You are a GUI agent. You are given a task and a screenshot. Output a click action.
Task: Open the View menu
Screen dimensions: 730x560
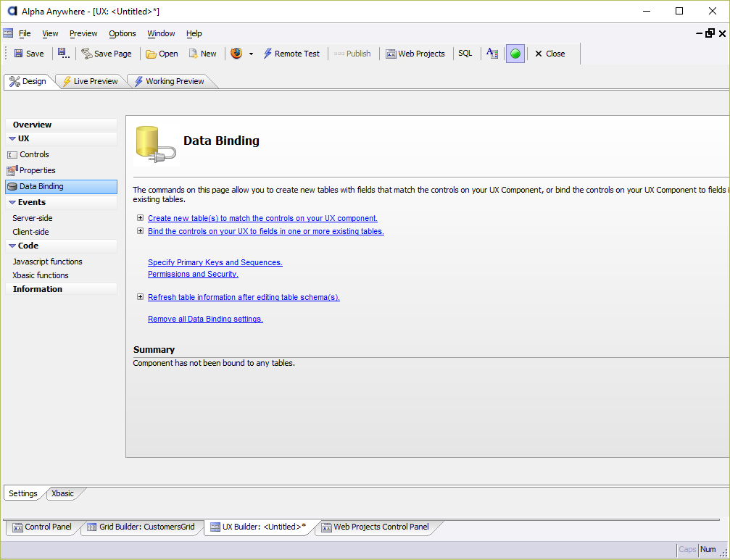(x=50, y=33)
